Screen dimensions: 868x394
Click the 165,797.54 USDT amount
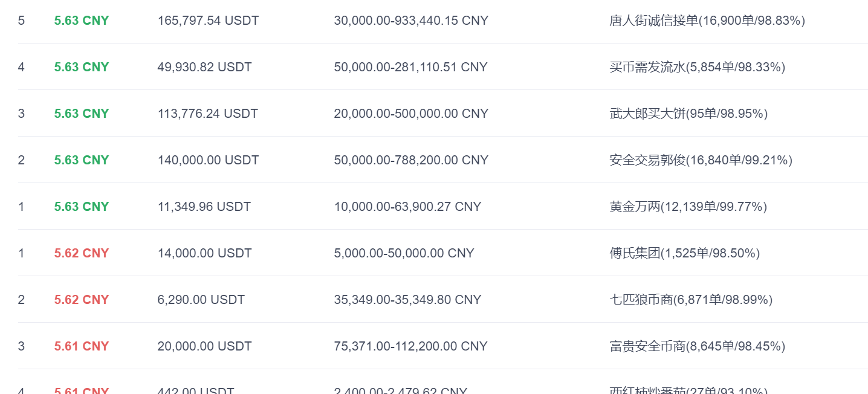point(208,21)
